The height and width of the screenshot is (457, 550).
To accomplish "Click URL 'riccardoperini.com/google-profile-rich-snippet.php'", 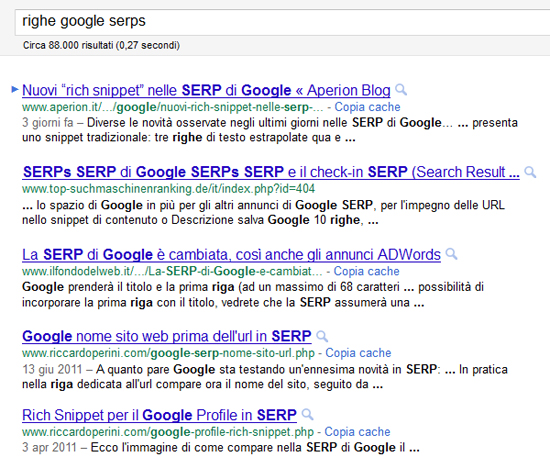I will [168, 432].
